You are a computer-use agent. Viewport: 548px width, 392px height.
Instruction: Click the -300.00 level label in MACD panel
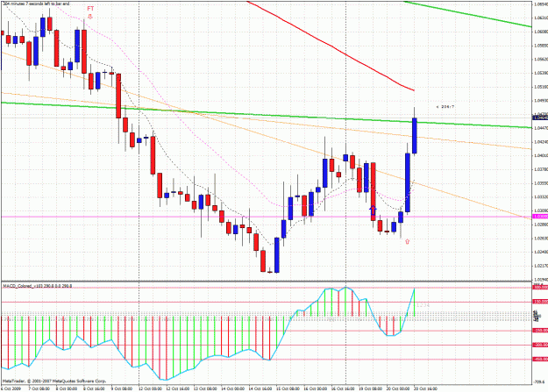point(540,345)
